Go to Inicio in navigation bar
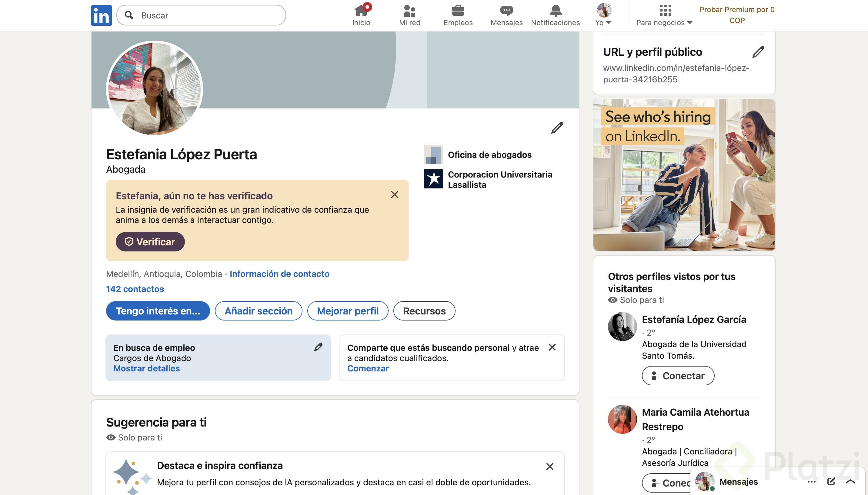This screenshot has height=495, width=868. [x=361, y=15]
